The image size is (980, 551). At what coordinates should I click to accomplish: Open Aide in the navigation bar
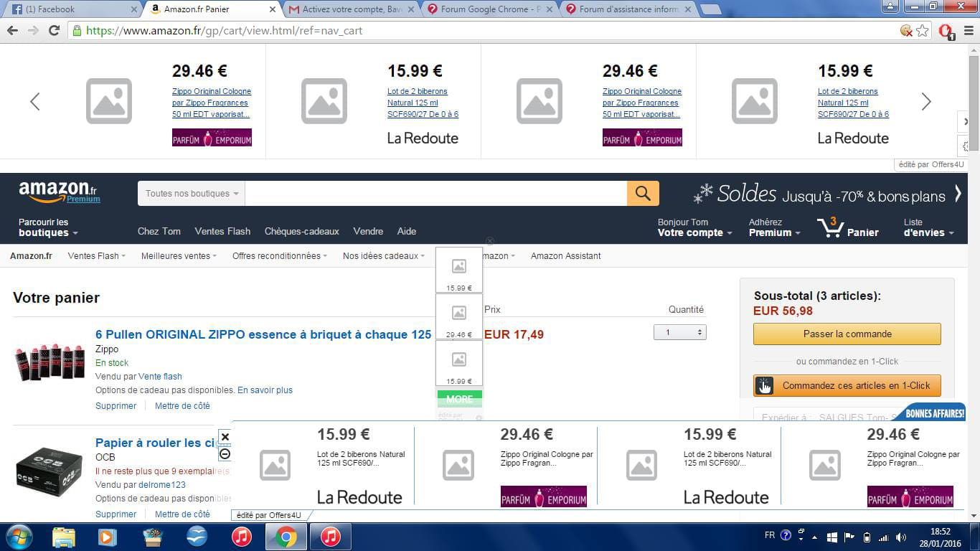click(407, 231)
